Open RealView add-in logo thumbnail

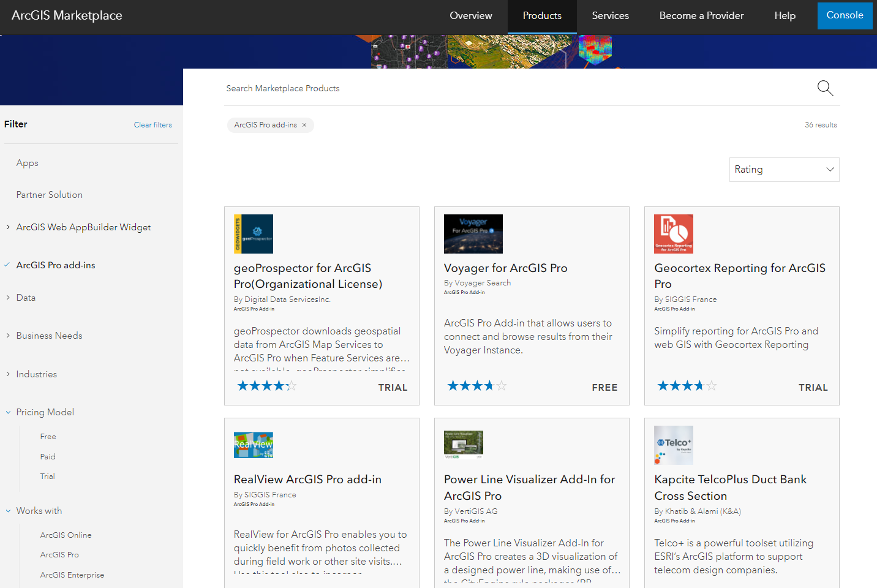tap(254, 445)
